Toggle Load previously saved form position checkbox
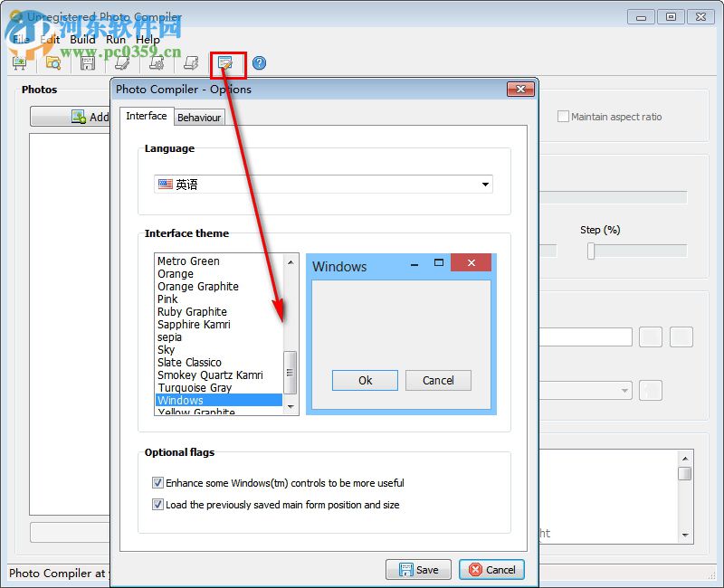 point(157,505)
